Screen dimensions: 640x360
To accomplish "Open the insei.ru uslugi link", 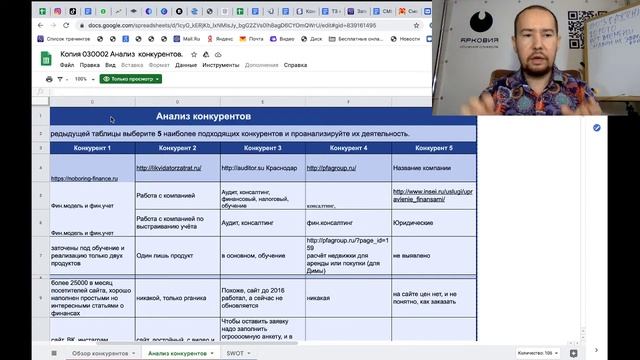I will (433, 196).
